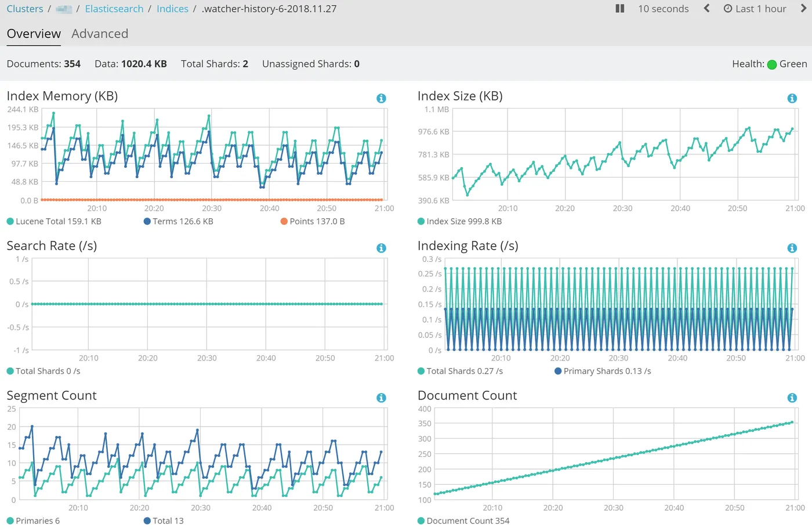Screen dimensions: 812x530
Task: Click the green Health status indicator
Action: 772,64
